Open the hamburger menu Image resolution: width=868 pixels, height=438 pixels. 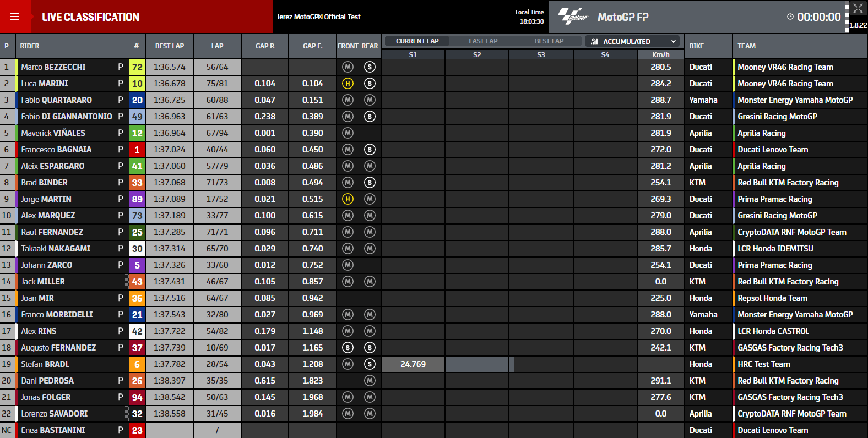click(14, 17)
